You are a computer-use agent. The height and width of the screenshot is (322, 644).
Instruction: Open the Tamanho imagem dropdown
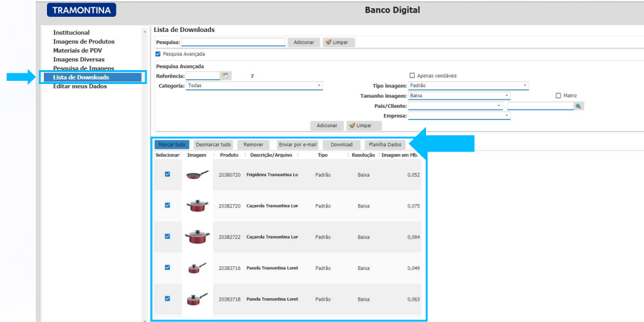[x=459, y=96]
